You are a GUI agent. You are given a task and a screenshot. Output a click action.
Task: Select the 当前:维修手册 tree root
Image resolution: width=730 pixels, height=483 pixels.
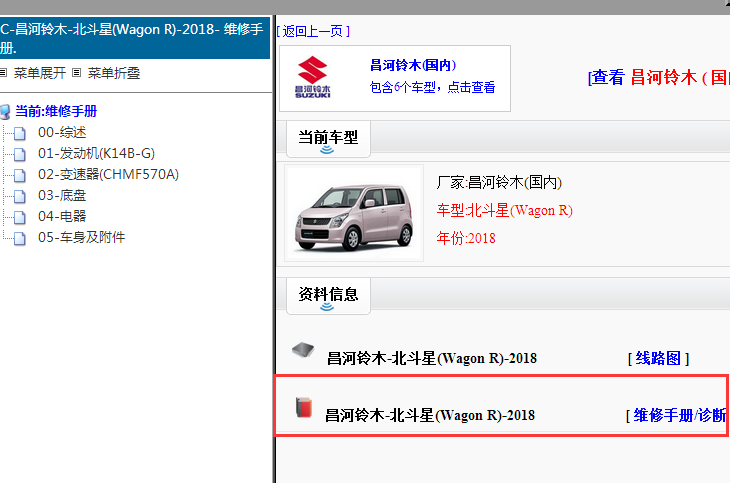pyautogui.click(x=56, y=111)
